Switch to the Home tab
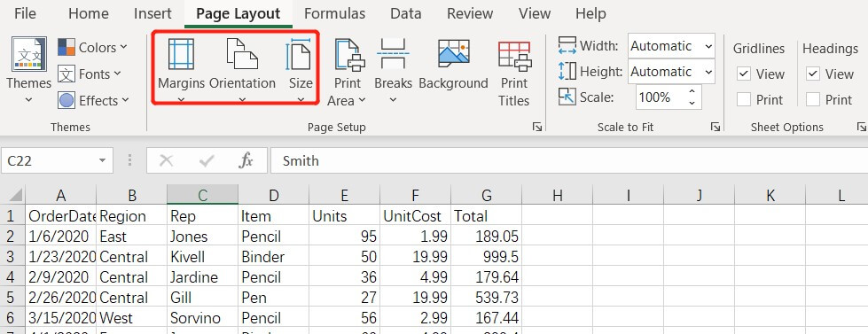The height and width of the screenshot is (334, 868). [88, 13]
